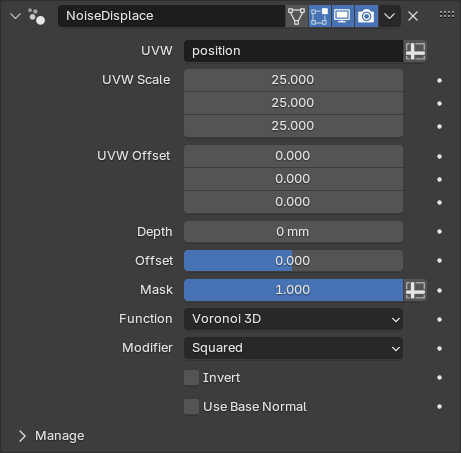Adjust the Mask slider at 1.000
The width and height of the screenshot is (461, 453).
(293, 290)
